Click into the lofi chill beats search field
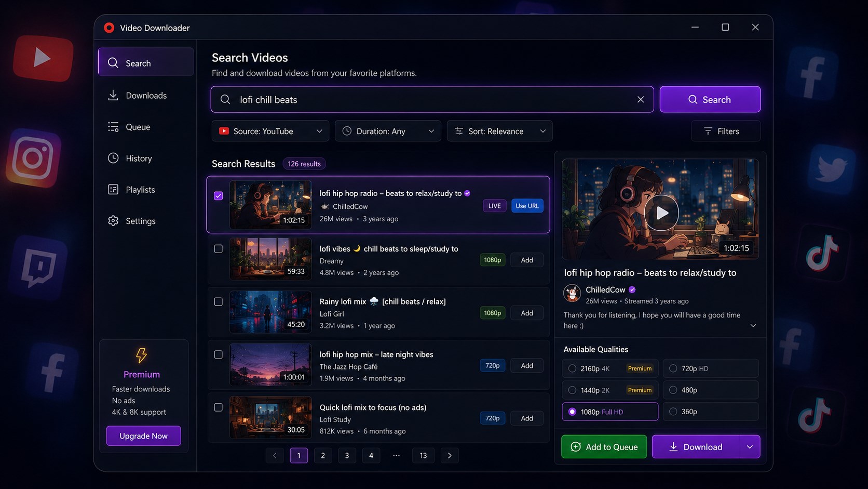The width and height of the screenshot is (868, 489). 432,99
